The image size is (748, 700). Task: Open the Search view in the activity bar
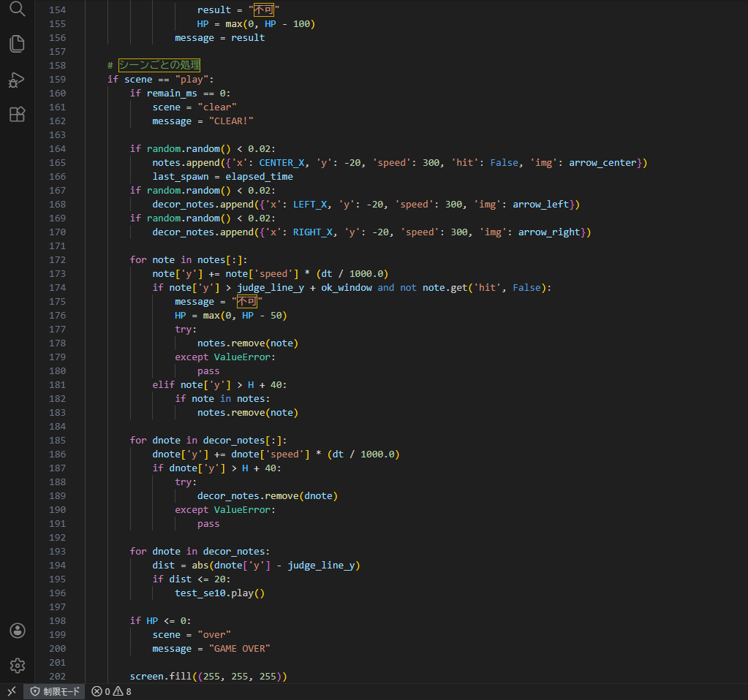pyautogui.click(x=17, y=9)
